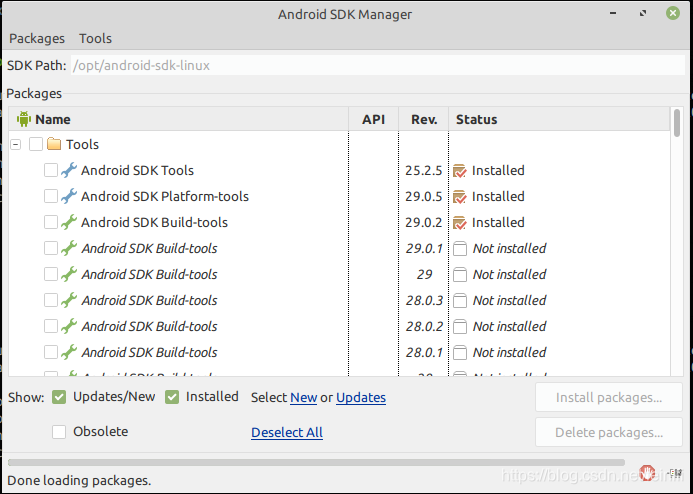Click Build-tools 28.0.1 wrench icon
Screen dimensions: 693x494
tap(69, 352)
